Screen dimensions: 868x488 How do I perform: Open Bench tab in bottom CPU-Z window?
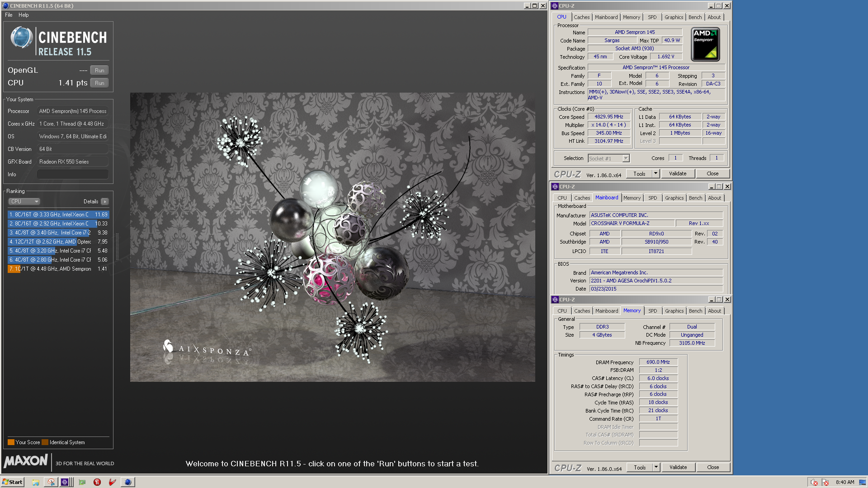(695, 311)
